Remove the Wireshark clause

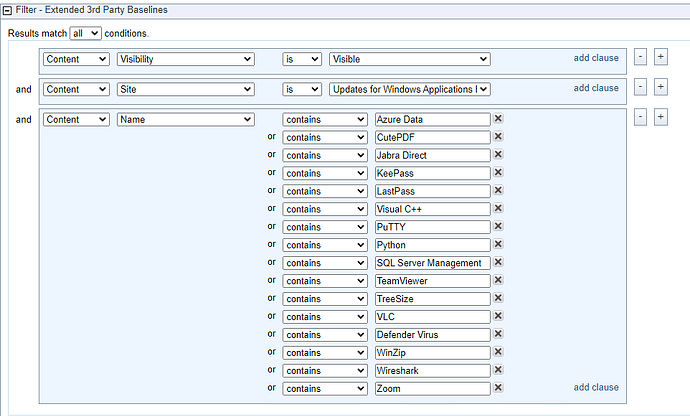pyautogui.click(x=498, y=370)
